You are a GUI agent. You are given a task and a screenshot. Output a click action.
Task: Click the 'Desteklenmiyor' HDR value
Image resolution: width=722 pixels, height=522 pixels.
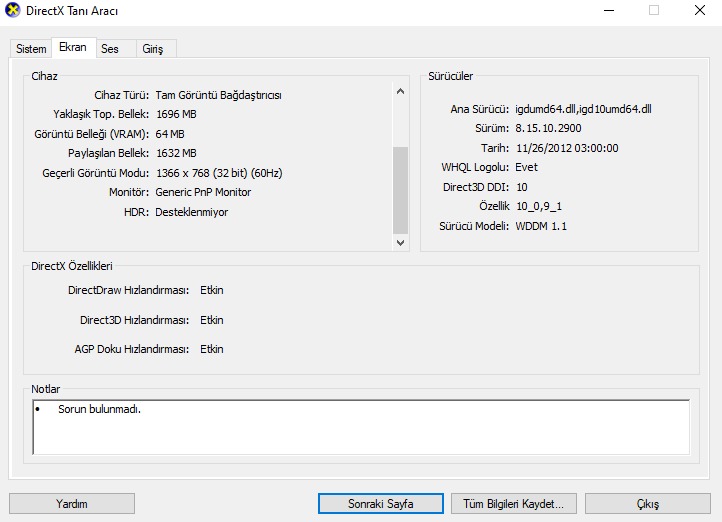pos(192,212)
